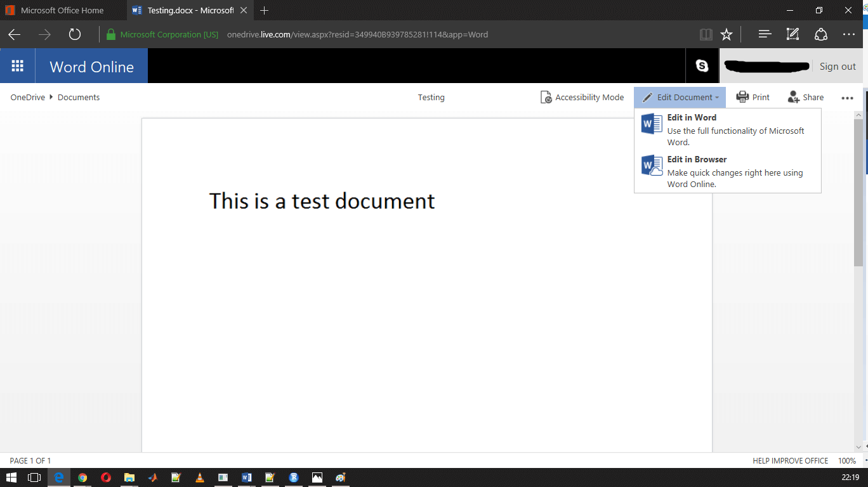Make a Web Note in Edge
Viewport: 868px width, 487px height.
[792, 34]
